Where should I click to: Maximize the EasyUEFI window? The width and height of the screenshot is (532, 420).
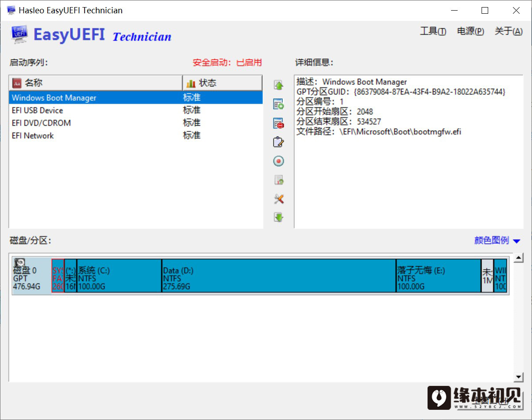485,10
